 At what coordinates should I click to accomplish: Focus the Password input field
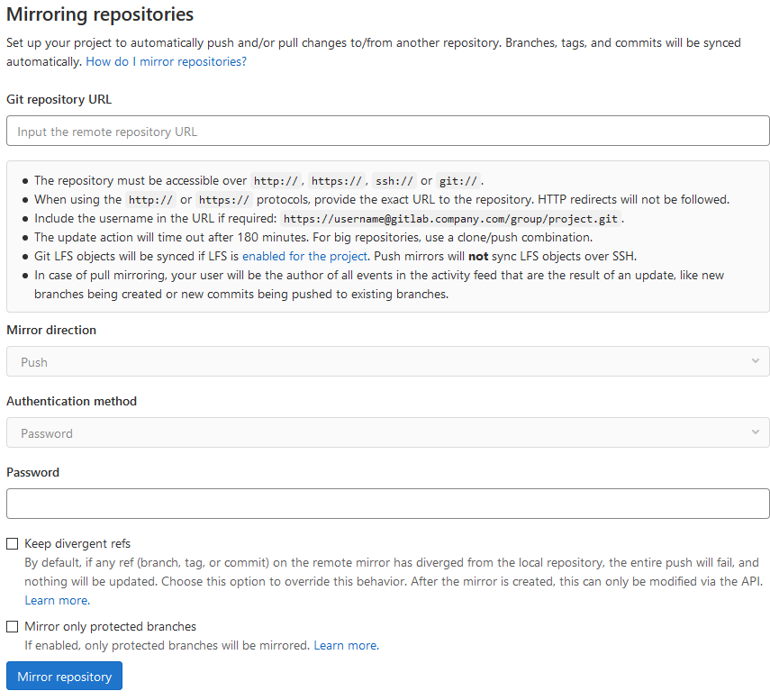pos(387,504)
